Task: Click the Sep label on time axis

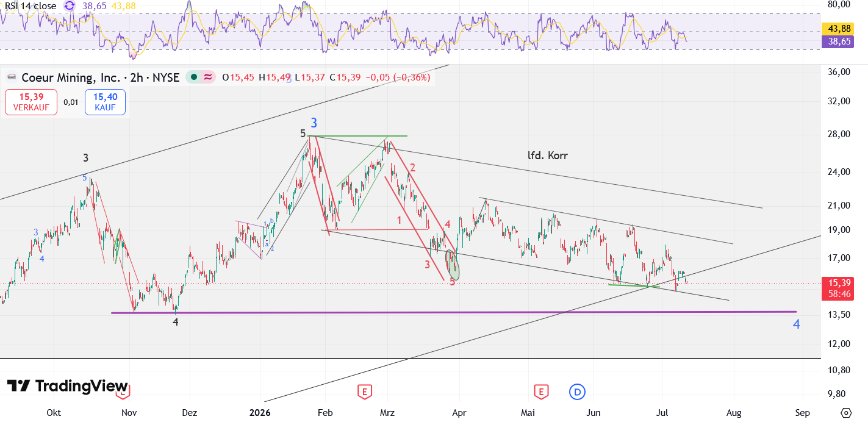Action: click(803, 413)
